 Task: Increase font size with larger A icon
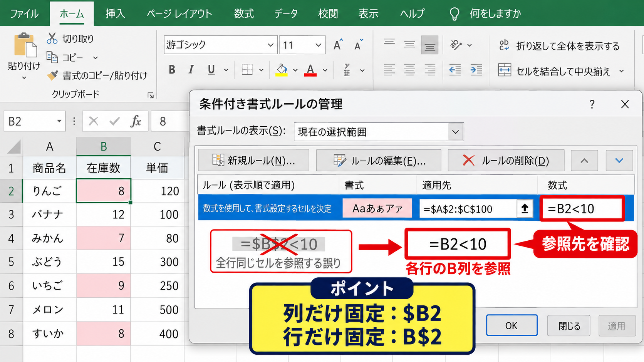coord(338,45)
